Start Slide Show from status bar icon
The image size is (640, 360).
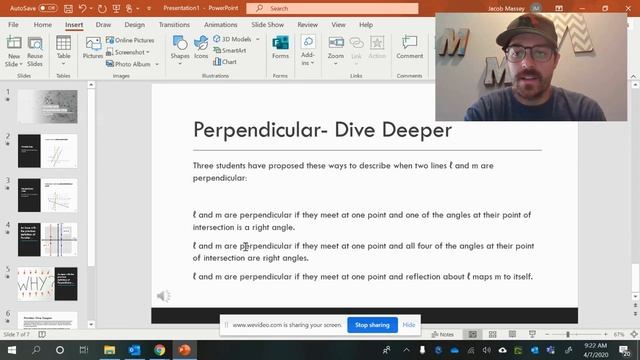click(532, 334)
